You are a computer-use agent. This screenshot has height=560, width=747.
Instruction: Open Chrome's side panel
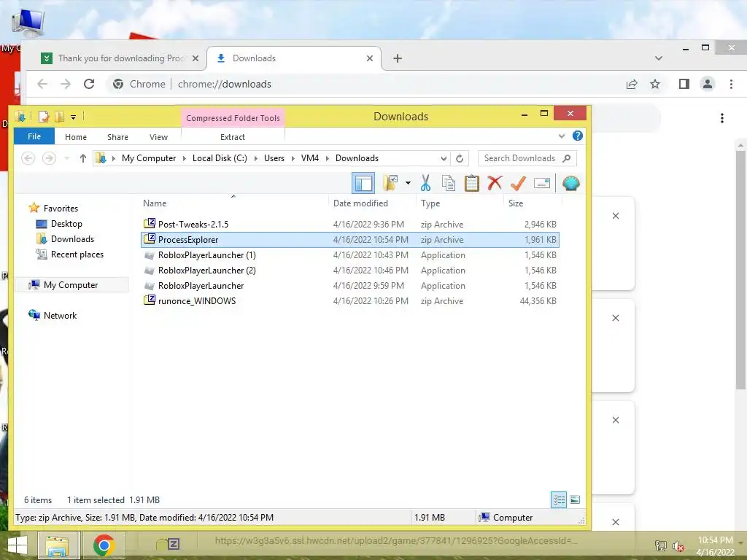(x=684, y=85)
